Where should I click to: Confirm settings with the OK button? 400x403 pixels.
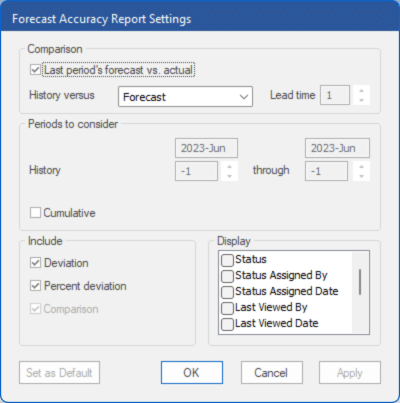192,372
